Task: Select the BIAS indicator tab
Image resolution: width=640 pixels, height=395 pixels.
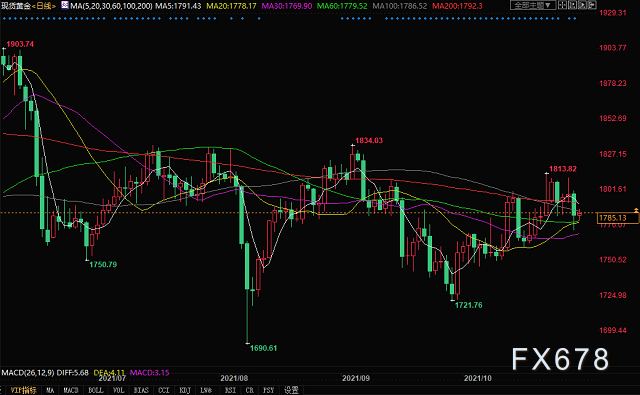Action: [x=141, y=391]
